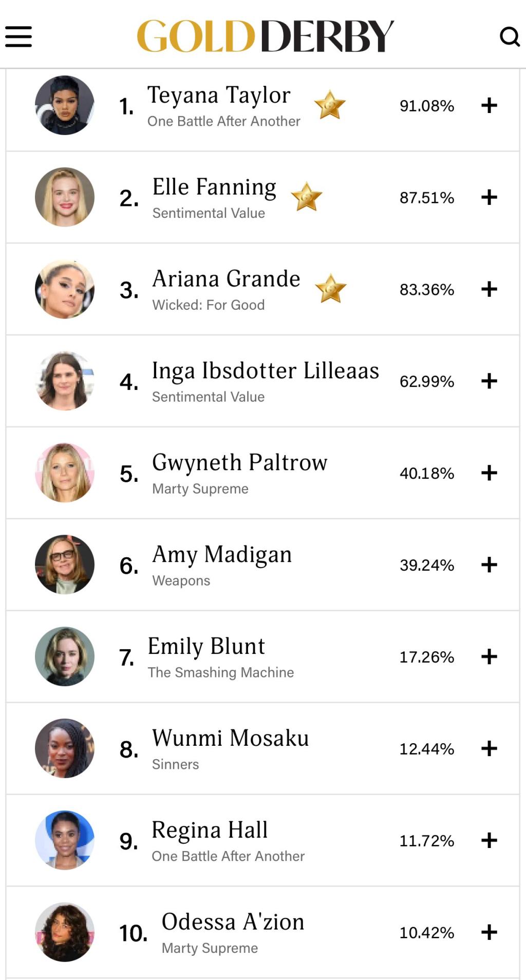Click Ariana Grande's gold star badge
526x980 pixels.
pos(330,289)
